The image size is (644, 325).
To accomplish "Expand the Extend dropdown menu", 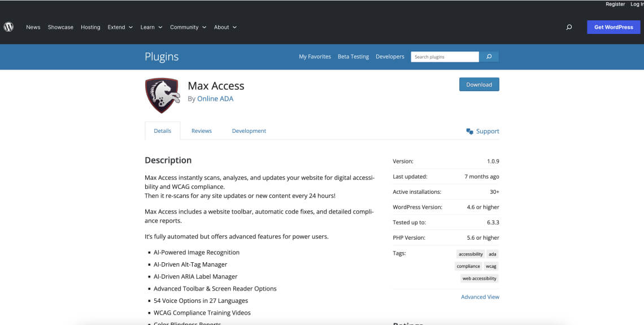I will [x=120, y=27].
